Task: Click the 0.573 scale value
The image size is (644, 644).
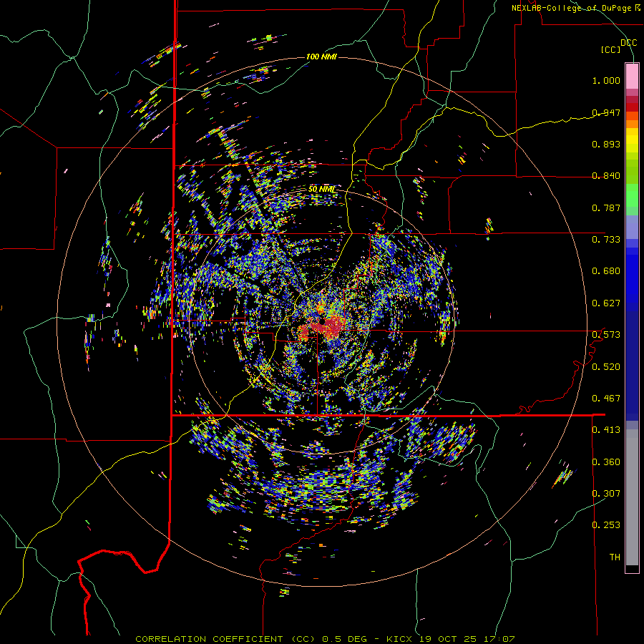Action: pos(606,335)
